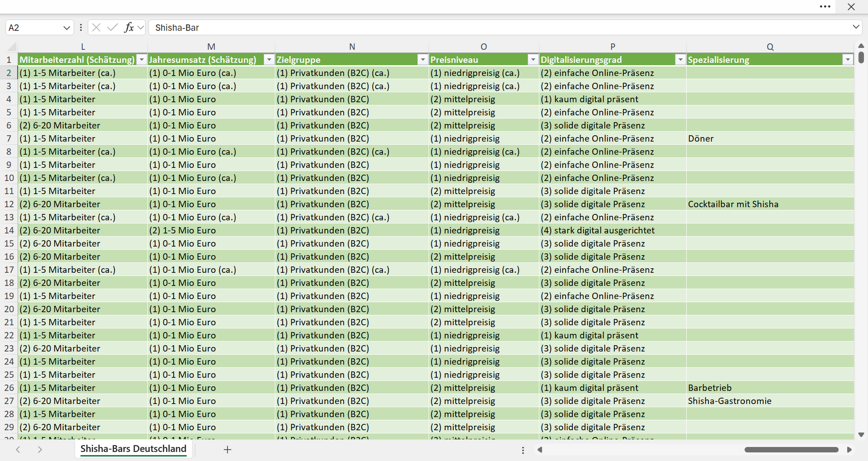Go to the previous sheet with left arrow
Screen dimensions: 868x461
18,449
